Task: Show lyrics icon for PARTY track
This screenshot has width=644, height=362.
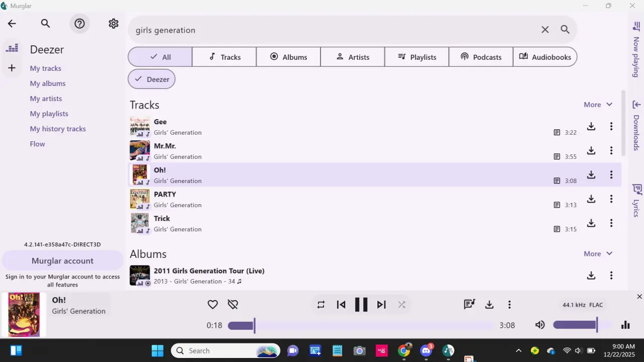Action: pos(557,205)
